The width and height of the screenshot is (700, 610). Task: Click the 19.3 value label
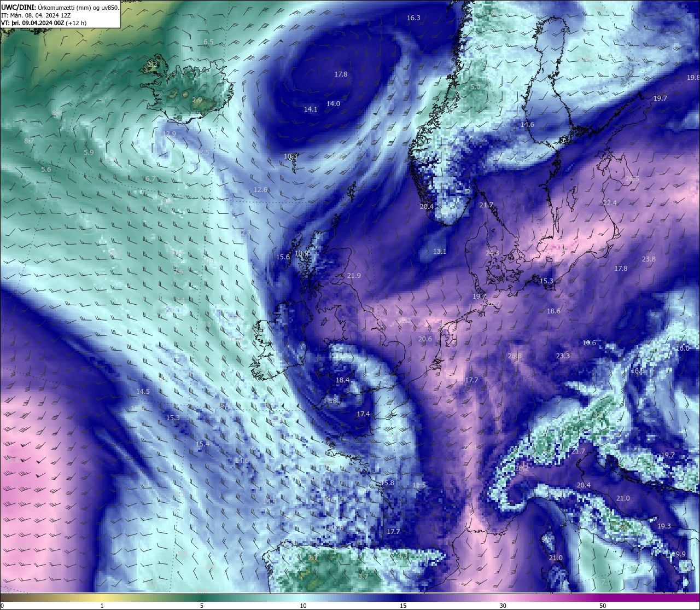click(664, 526)
